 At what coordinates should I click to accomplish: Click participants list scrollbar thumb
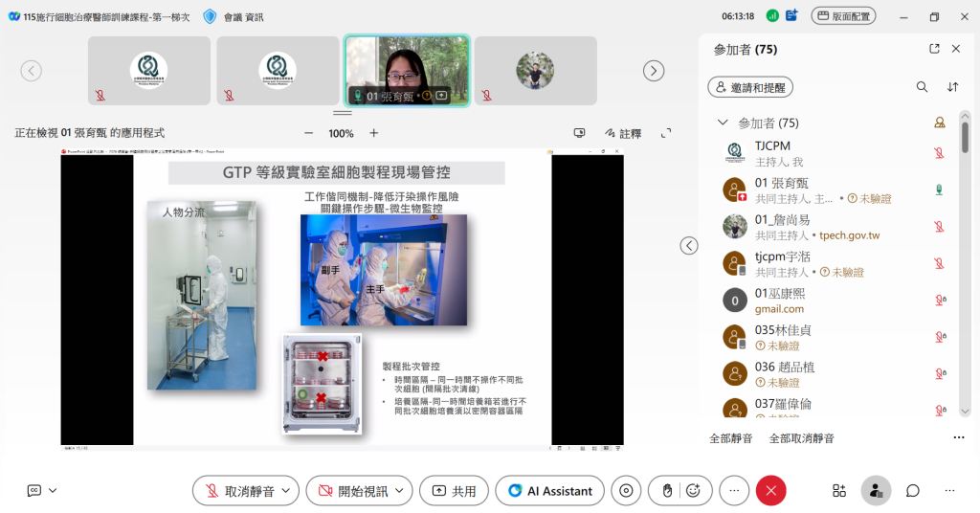point(965,138)
